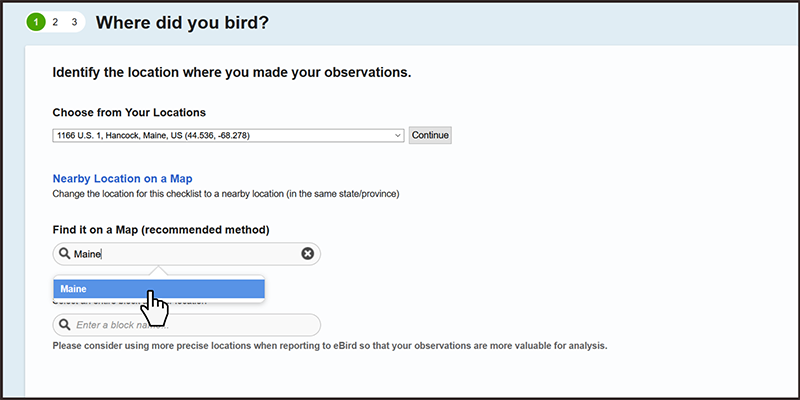The width and height of the screenshot is (800, 400).
Task: Click the clear (x) icon in map search
Action: (308, 254)
